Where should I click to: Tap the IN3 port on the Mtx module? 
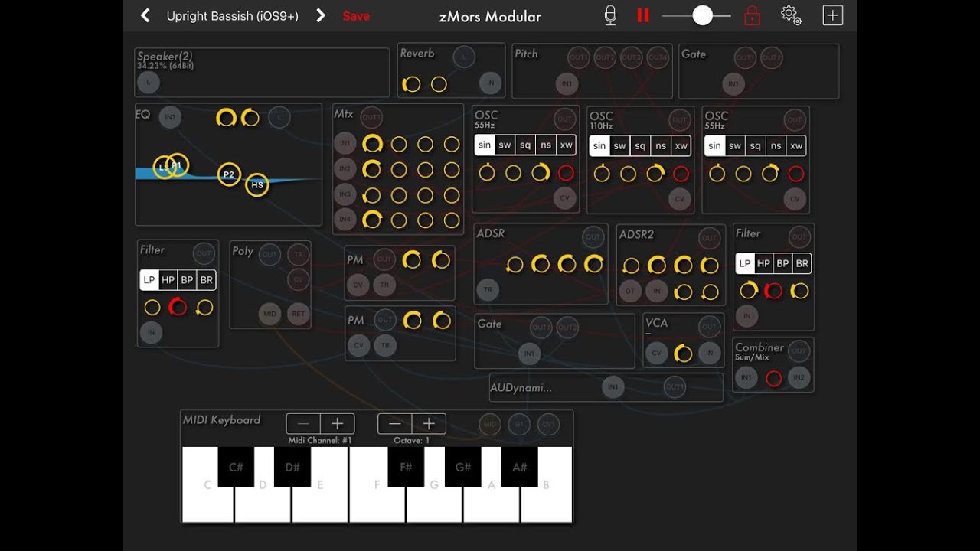pos(345,194)
